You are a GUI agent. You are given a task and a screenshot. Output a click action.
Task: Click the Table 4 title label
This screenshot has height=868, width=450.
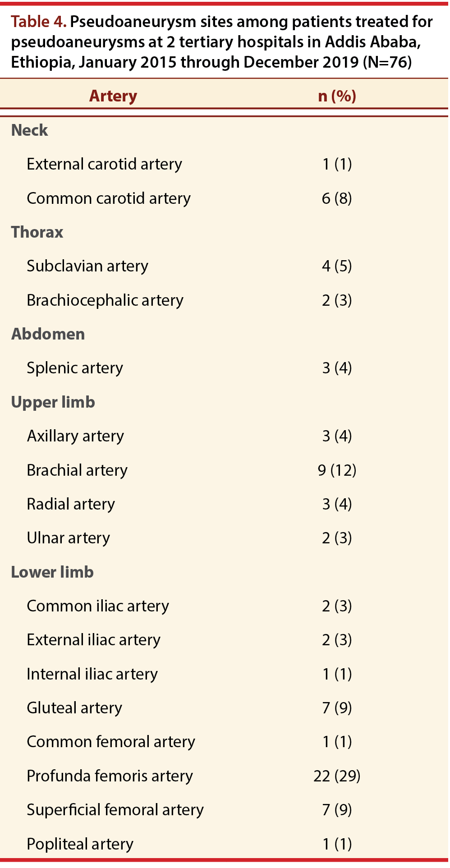pyautogui.click(x=39, y=21)
